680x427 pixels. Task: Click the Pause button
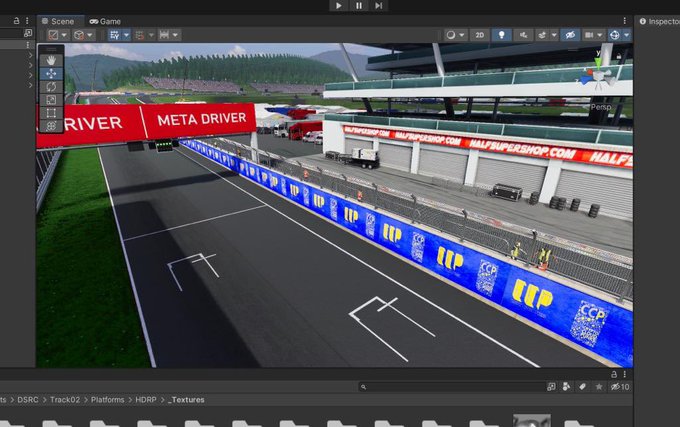[359, 6]
